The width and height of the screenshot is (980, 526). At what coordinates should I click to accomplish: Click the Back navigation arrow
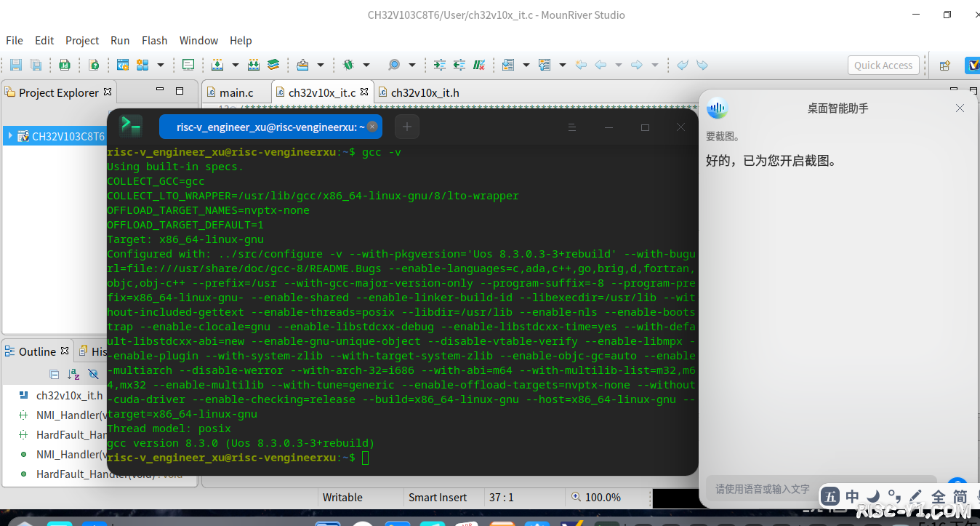(601, 65)
